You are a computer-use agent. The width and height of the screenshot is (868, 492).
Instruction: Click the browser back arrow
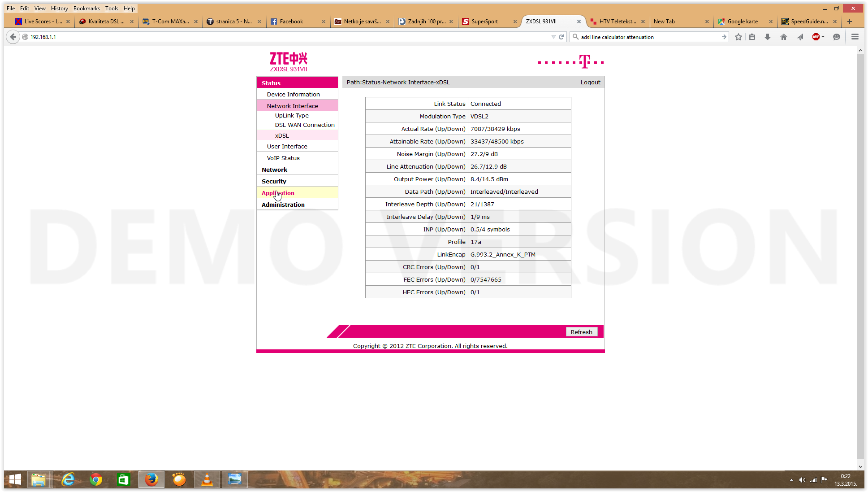(13, 37)
